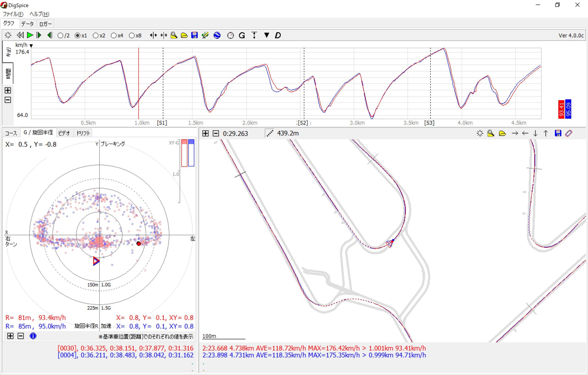The image size is (588, 375).
Task: Click the bold G icon in toolbar
Action: coord(242,35)
